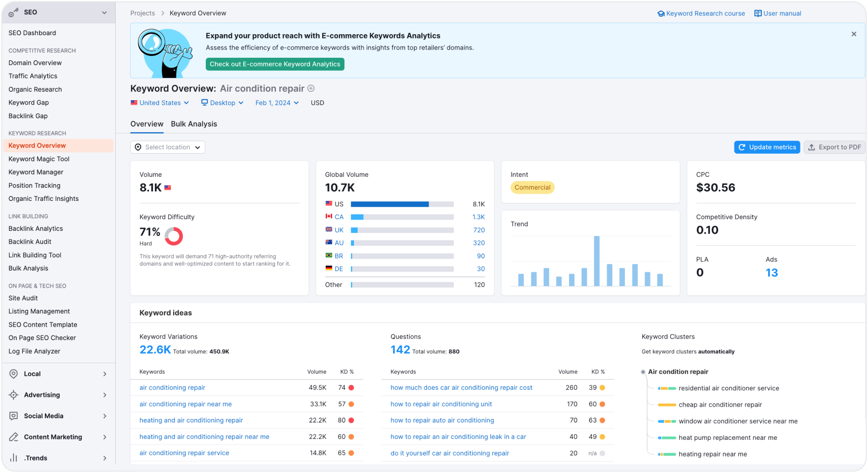Select Keyword Magic Tool in the sidebar

coord(39,158)
